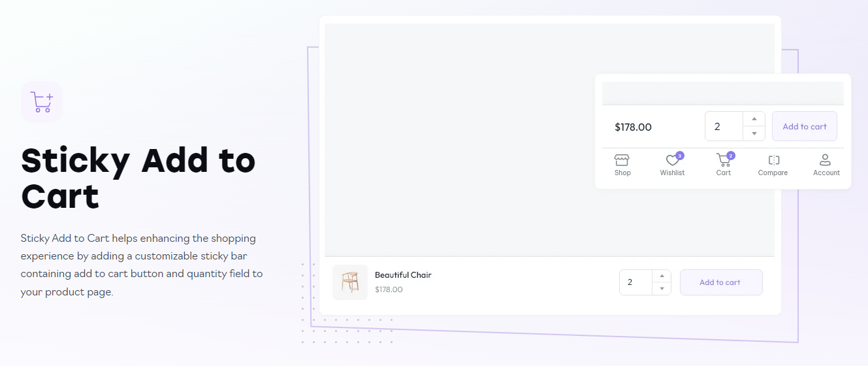
Task: Click the Sticky Add to Cart heading
Action: coord(138,178)
